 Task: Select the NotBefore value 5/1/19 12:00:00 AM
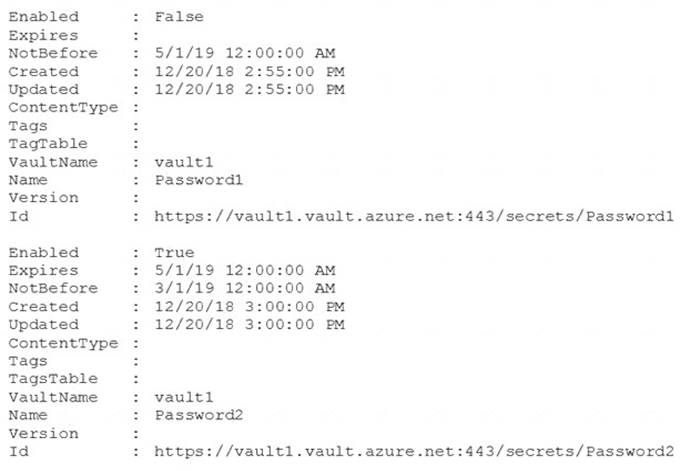tap(245, 54)
